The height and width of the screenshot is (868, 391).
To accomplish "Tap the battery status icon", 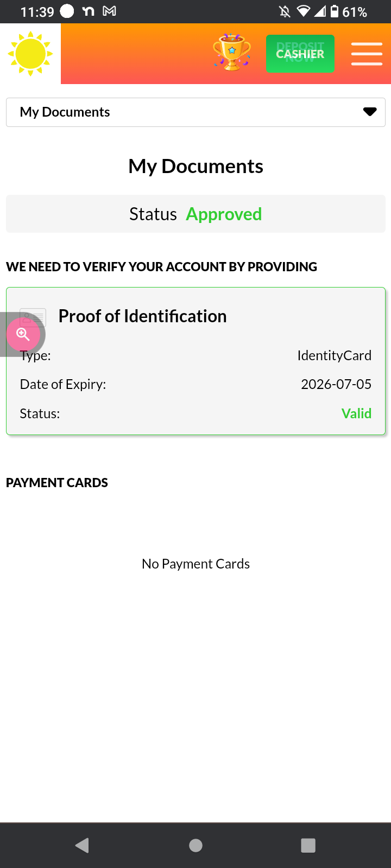I will coord(335,11).
